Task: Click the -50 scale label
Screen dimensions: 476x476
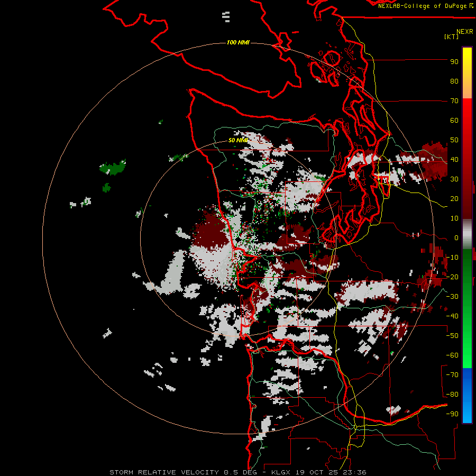Action: (452, 336)
